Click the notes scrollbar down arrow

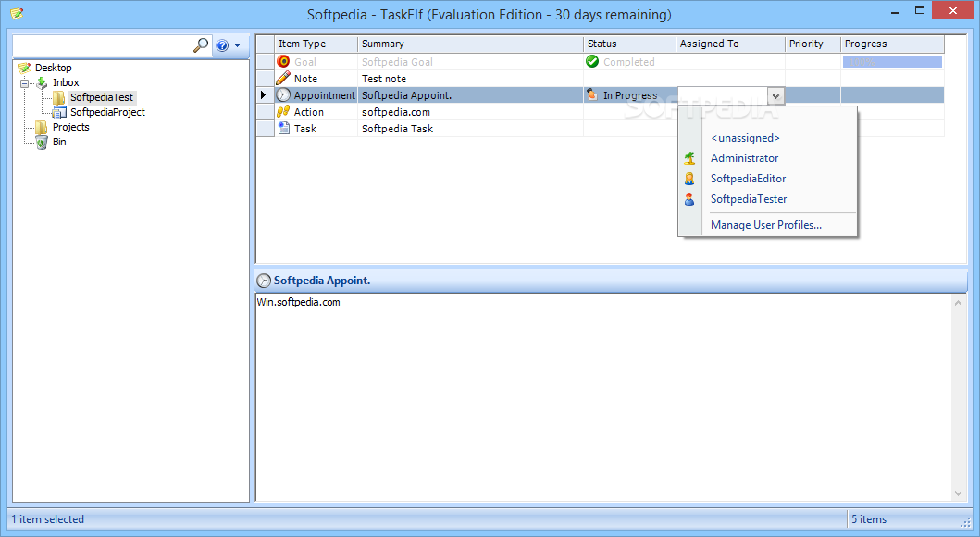958,493
